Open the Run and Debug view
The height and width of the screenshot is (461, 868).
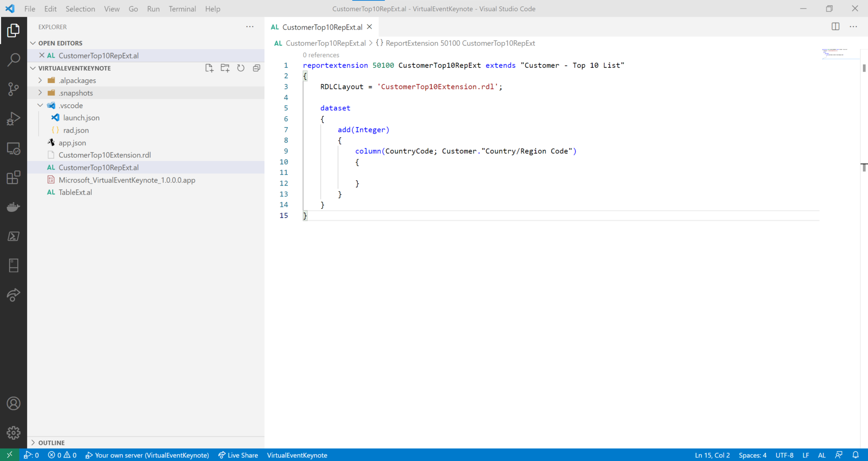(x=14, y=119)
